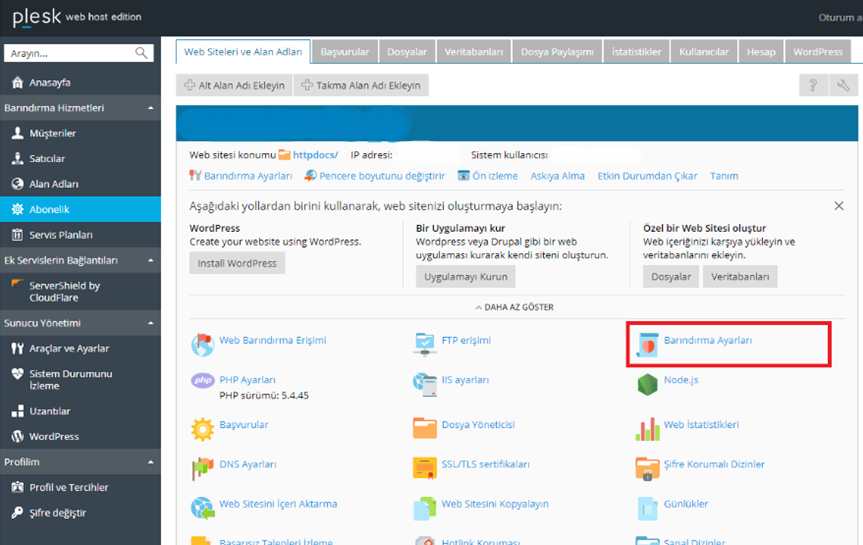The width and height of the screenshot is (863, 545).
Task: Click Takma Alan Adı Ekleyin button
Action: (x=361, y=85)
